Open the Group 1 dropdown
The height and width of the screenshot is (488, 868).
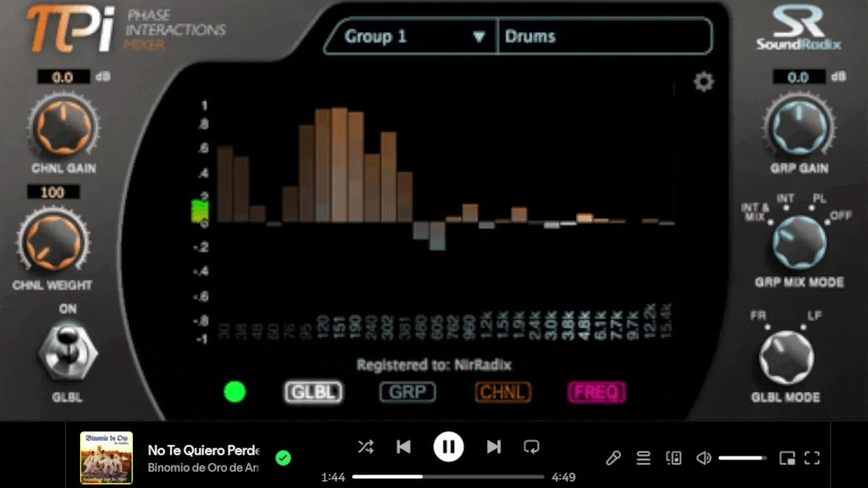click(410, 37)
